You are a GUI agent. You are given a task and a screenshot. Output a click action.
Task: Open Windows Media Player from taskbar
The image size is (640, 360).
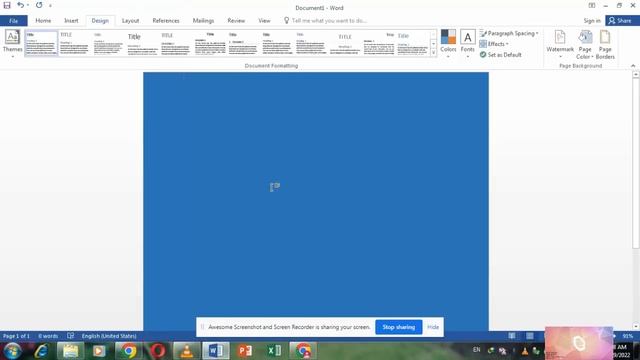(x=99, y=351)
